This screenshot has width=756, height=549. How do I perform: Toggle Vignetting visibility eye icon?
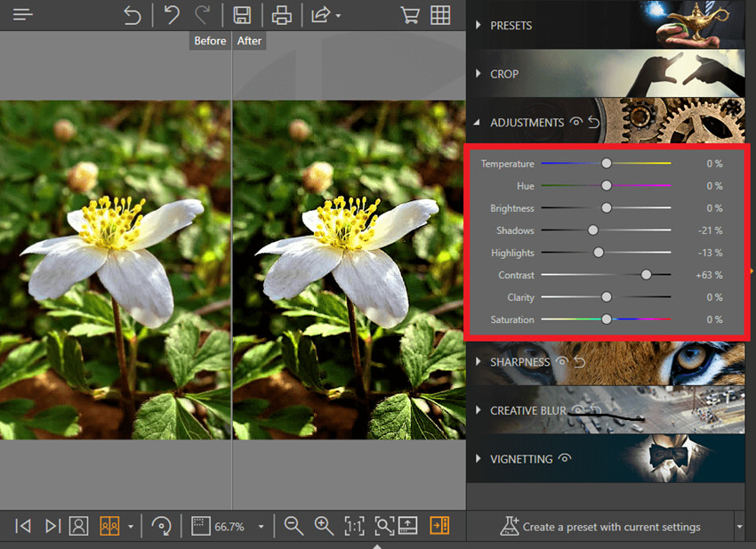pyautogui.click(x=565, y=459)
